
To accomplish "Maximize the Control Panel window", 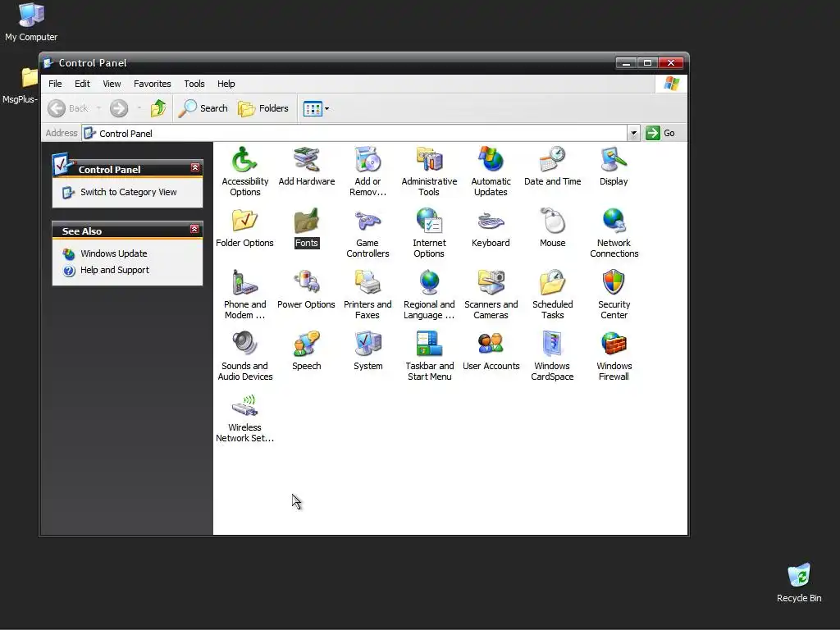I will [x=648, y=63].
